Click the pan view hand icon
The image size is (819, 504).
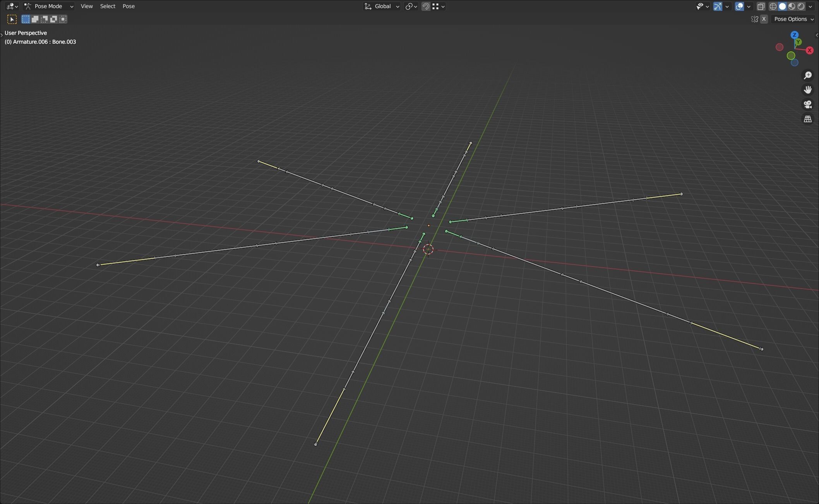pyautogui.click(x=808, y=90)
